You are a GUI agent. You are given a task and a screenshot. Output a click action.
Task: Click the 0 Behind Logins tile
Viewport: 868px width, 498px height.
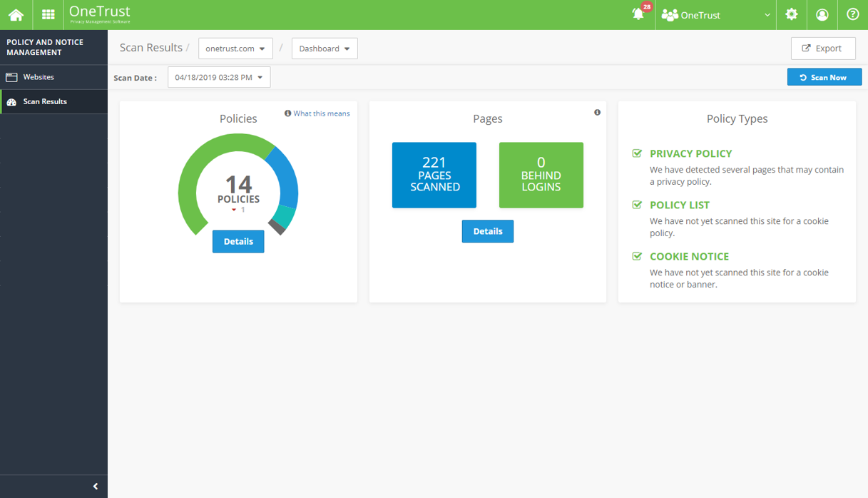[541, 175]
